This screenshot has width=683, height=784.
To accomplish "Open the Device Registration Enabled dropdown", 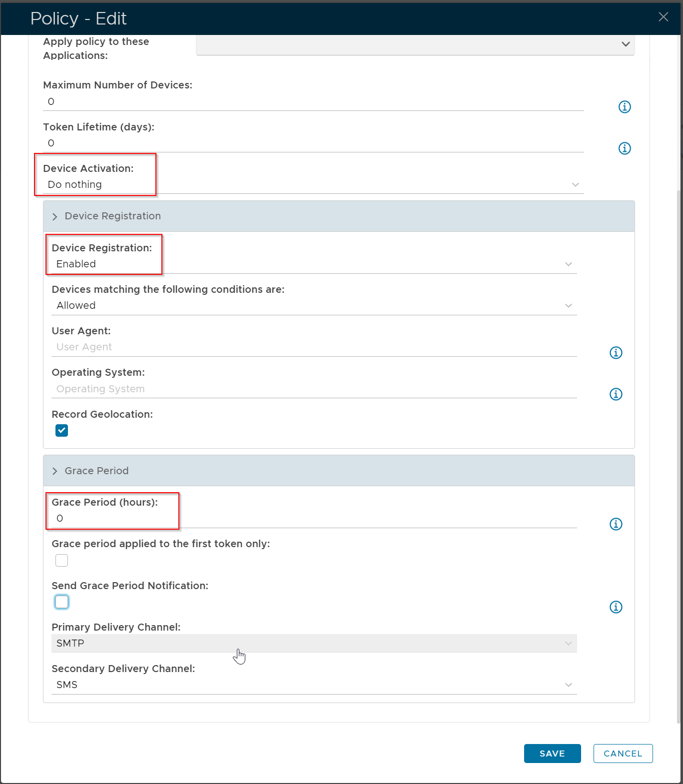I will pyautogui.click(x=314, y=264).
